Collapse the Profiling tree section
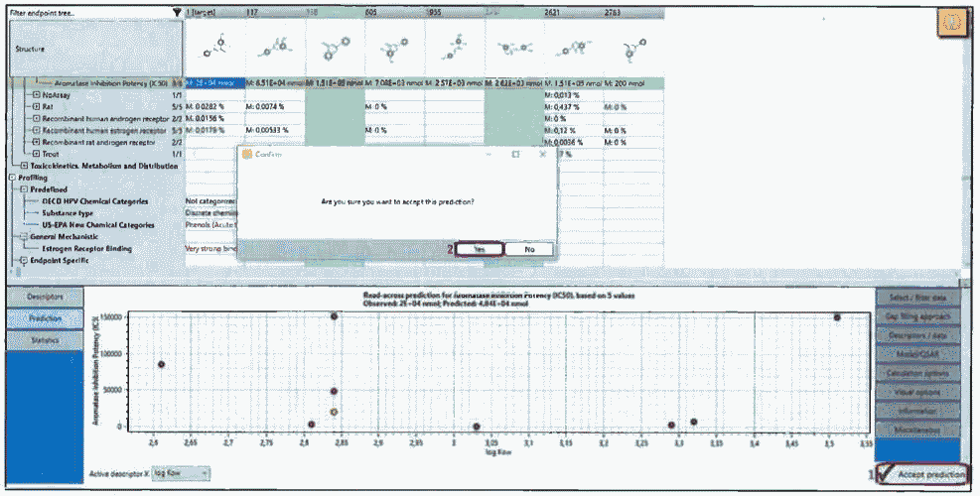This screenshot has height=496, width=980. point(12,178)
